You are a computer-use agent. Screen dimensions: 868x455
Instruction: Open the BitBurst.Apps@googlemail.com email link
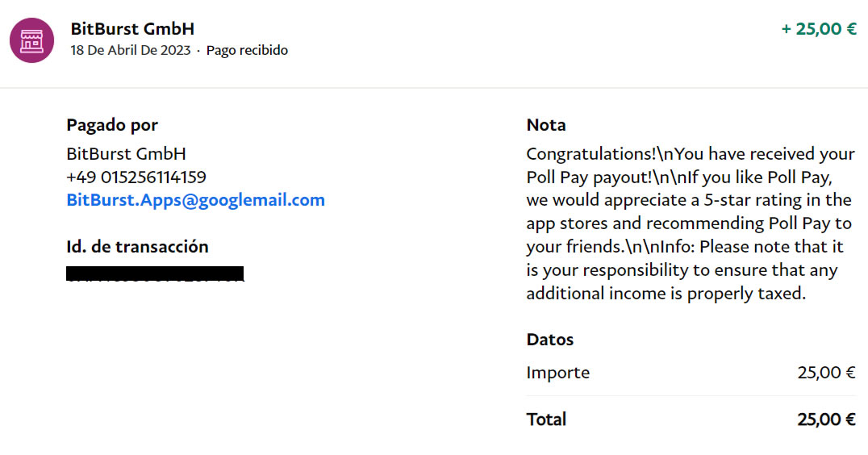click(x=195, y=200)
